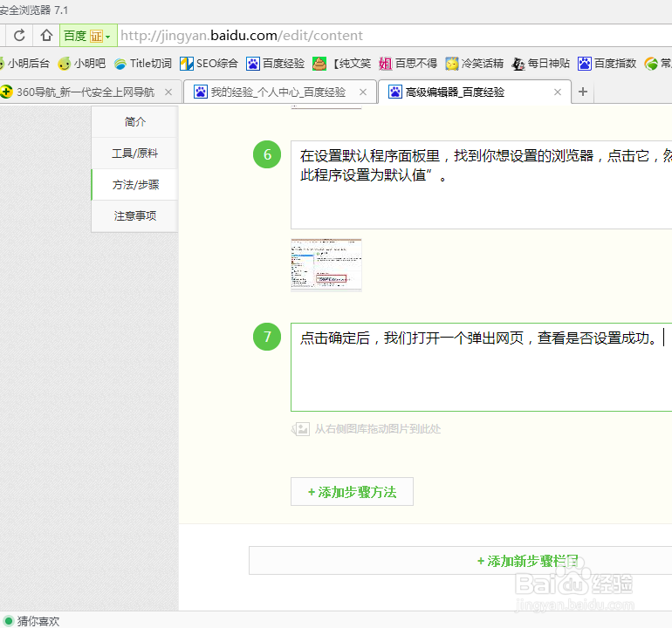Open the 小明吧 bookmark
The height and width of the screenshot is (628, 672).
(82, 64)
